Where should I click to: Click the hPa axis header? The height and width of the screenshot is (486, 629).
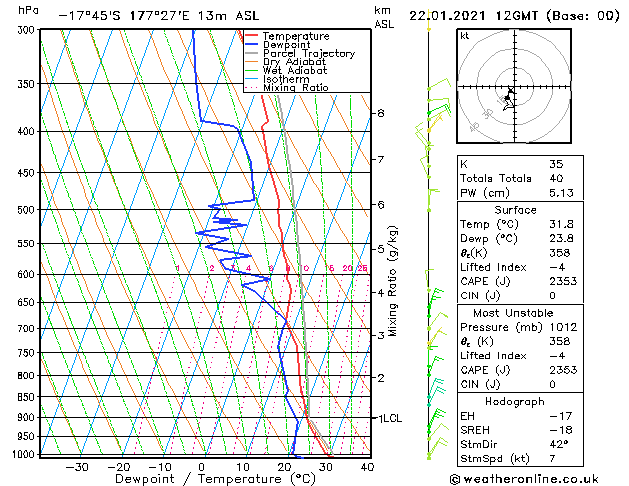28,10
